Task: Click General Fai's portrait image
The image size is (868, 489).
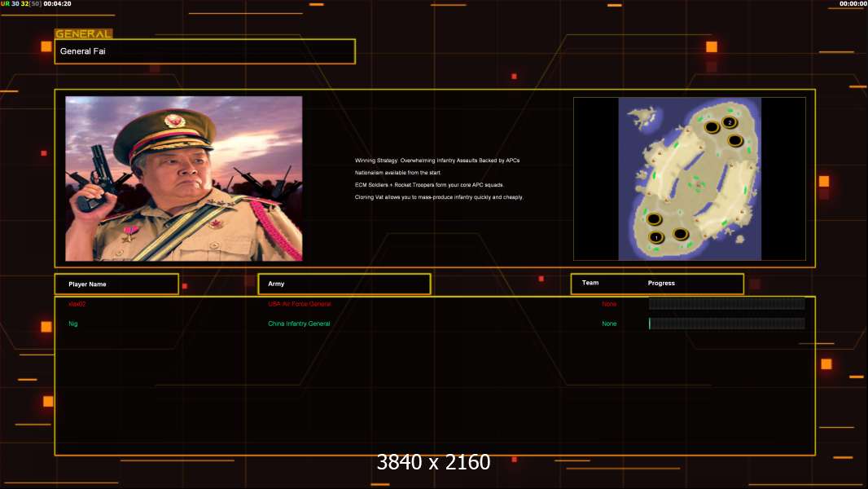Action: pos(184,178)
